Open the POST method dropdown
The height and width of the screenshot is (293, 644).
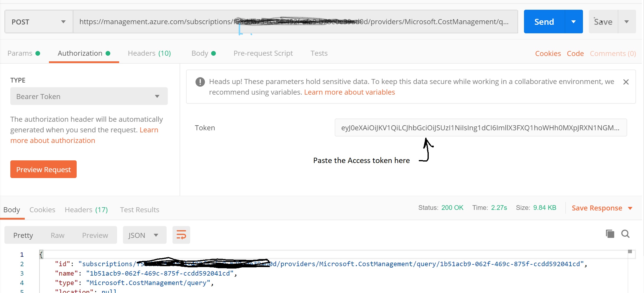coord(39,22)
